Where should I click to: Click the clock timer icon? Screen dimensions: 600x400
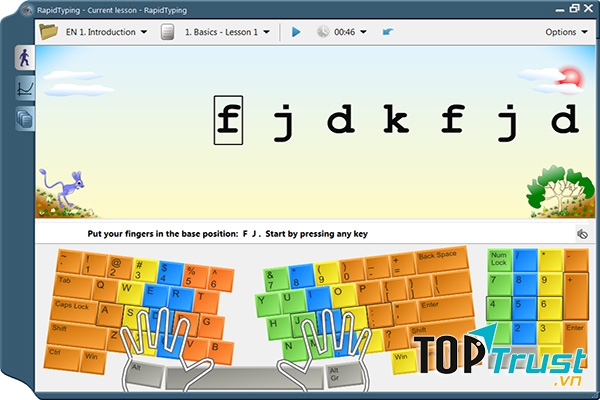(x=323, y=32)
